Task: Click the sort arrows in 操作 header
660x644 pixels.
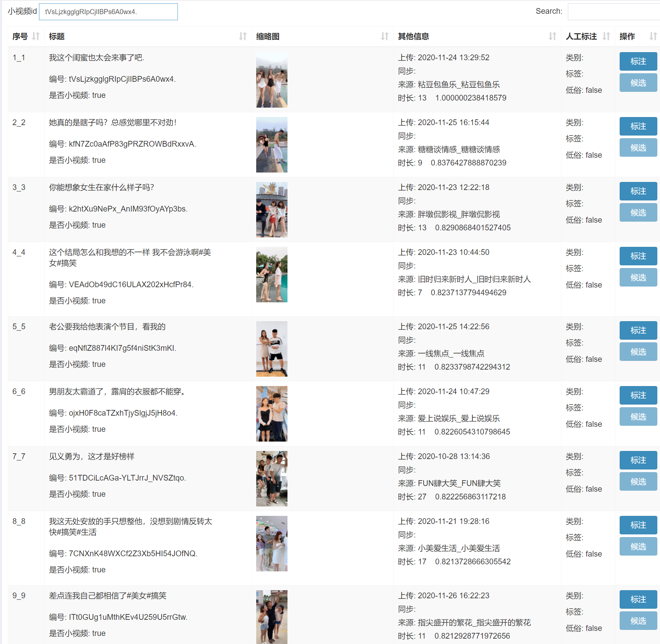Action: [x=653, y=36]
